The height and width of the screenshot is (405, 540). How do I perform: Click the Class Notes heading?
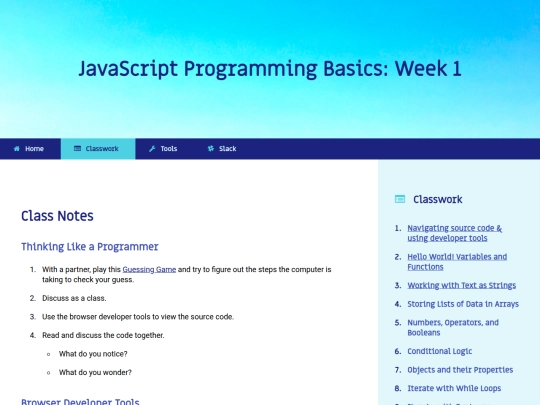point(57,216)
